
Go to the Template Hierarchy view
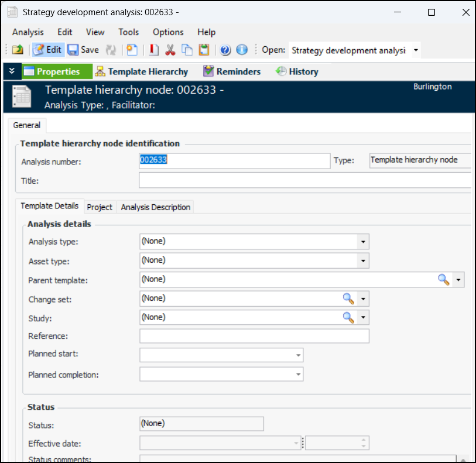pyautogui.click(x=141, y=71)
